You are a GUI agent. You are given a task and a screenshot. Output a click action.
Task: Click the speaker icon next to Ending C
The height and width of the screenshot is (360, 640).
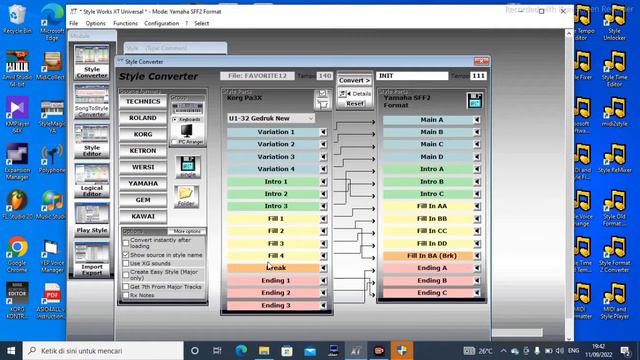tap(477, 293)
